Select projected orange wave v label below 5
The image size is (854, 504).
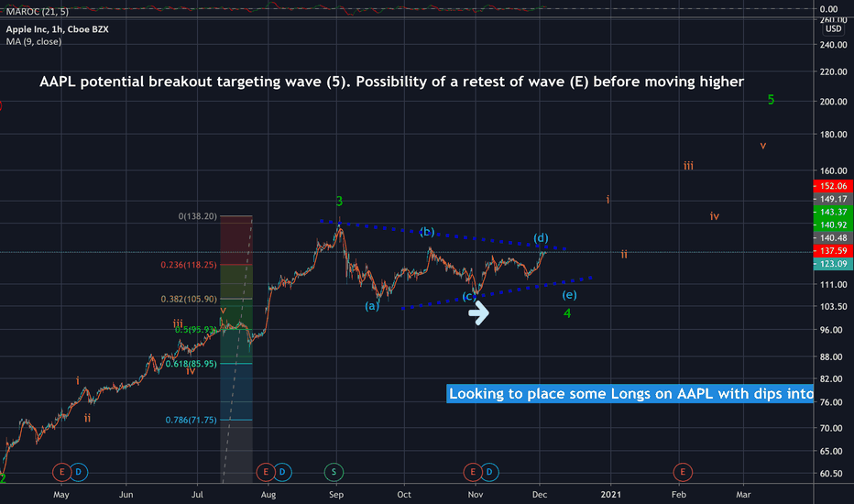pos(763,146)
